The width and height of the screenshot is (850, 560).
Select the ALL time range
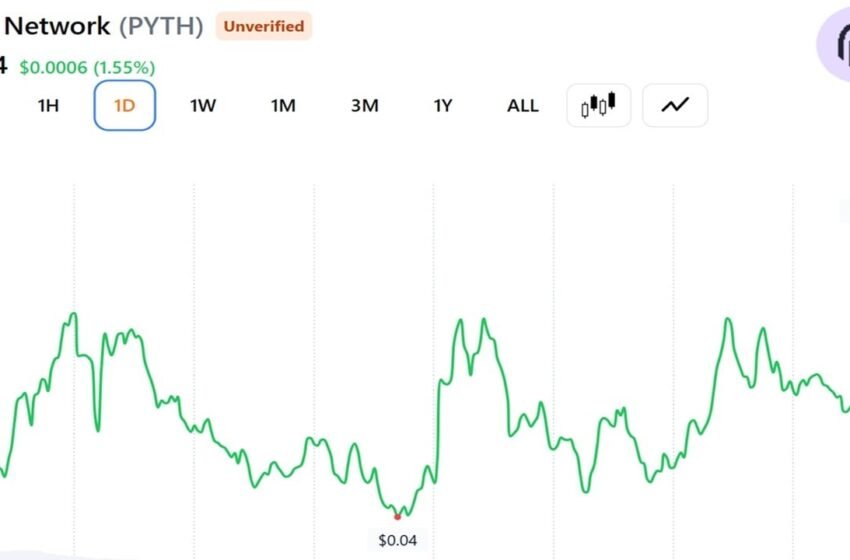click(x=523, y=105)
